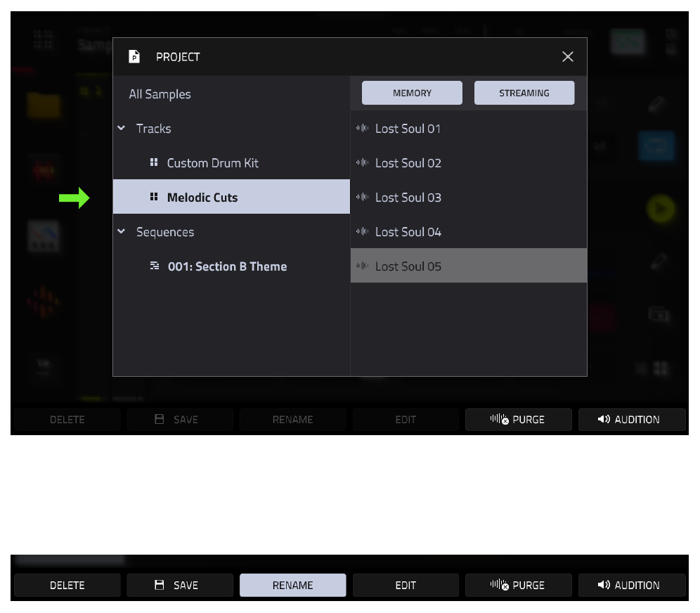Click the waveform icon beside Lost Soul 05

362,266
